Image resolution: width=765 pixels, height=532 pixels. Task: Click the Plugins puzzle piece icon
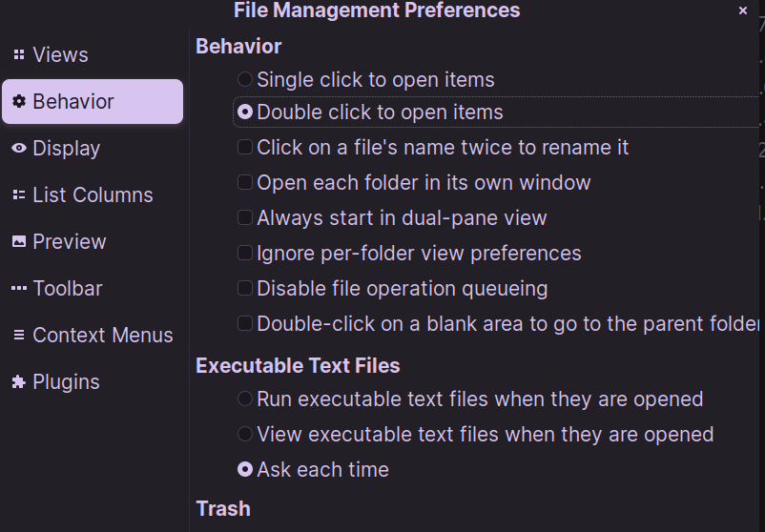(19, 381)
